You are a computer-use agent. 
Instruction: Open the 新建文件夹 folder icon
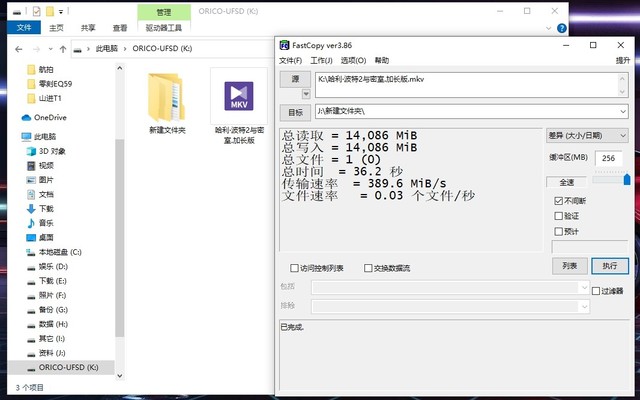(x=167, y=100)
